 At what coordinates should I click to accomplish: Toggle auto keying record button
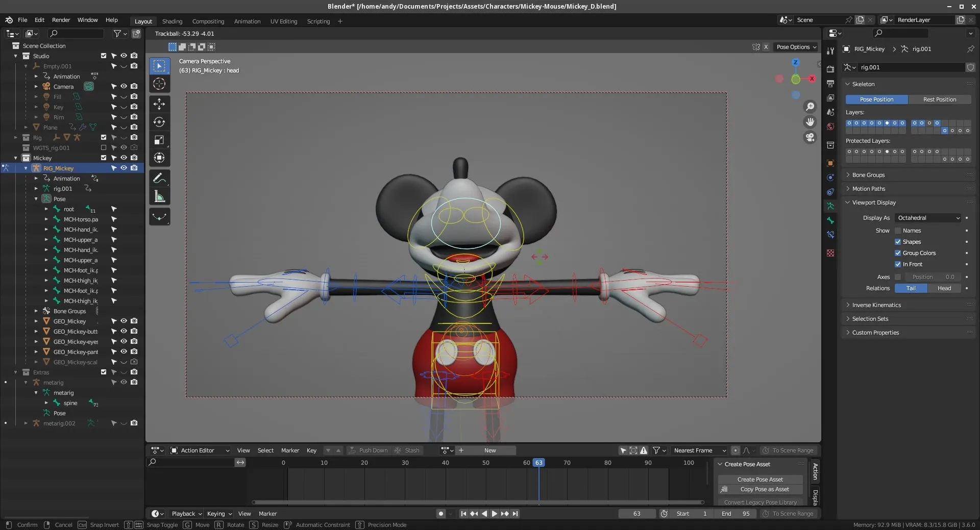click(441, 514)
